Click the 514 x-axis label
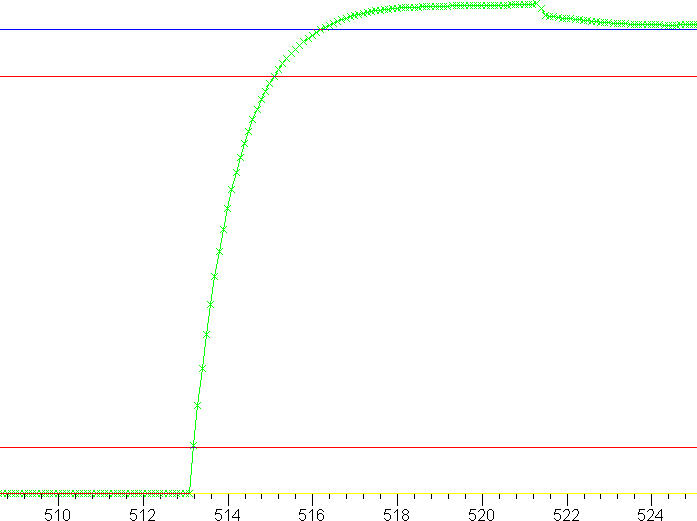The width and height of the screenshot is (697, 521). [x=228, y=515]
